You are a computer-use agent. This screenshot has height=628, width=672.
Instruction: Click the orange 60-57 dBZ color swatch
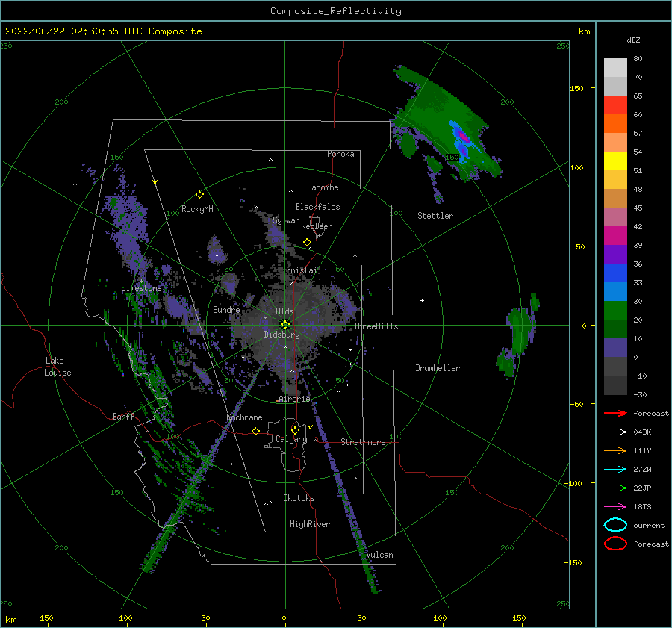[615, 124]
